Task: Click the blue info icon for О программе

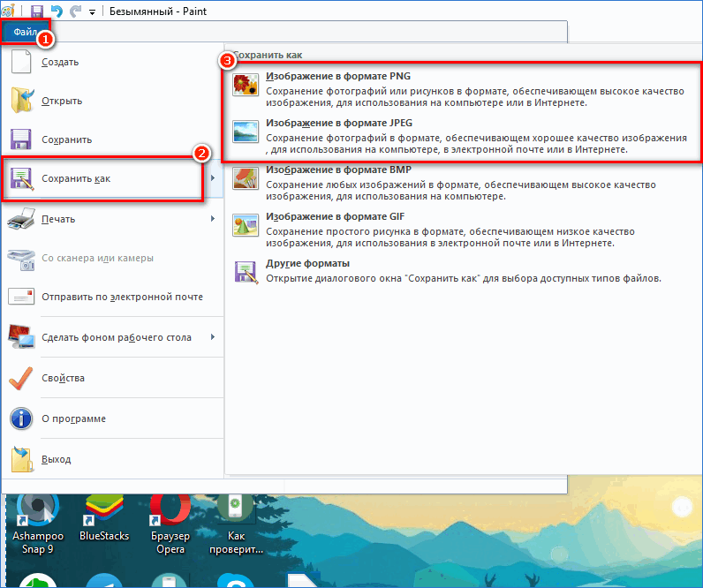Action: pyautogui.click(x=21, y=418)
